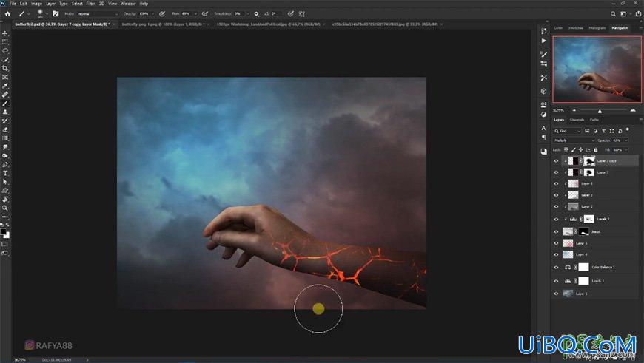Open the brush settings panel icon
This screenshot has height=363, width=644.
(x=56, y=13)
